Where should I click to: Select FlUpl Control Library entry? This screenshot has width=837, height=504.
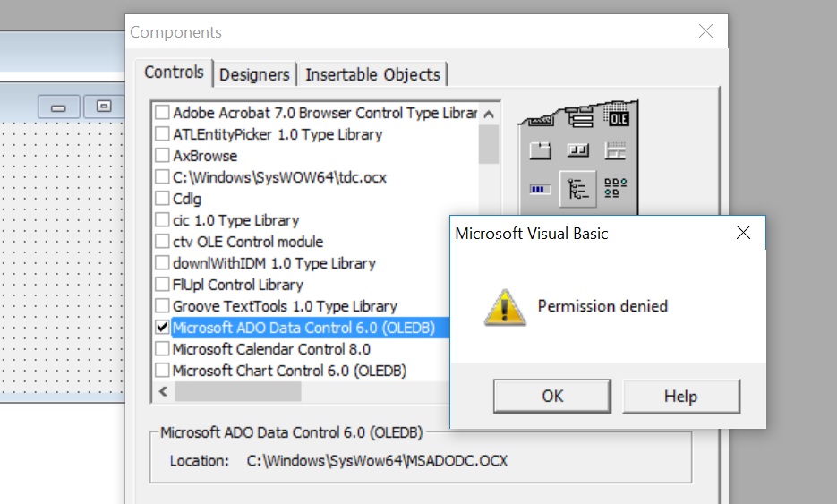[x=237, y=285]
